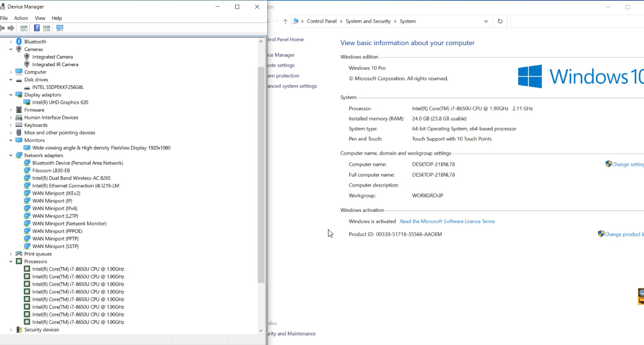Select Integrated Camera device
The height and width of the screenshot is (345, 644).
point(52,57)
